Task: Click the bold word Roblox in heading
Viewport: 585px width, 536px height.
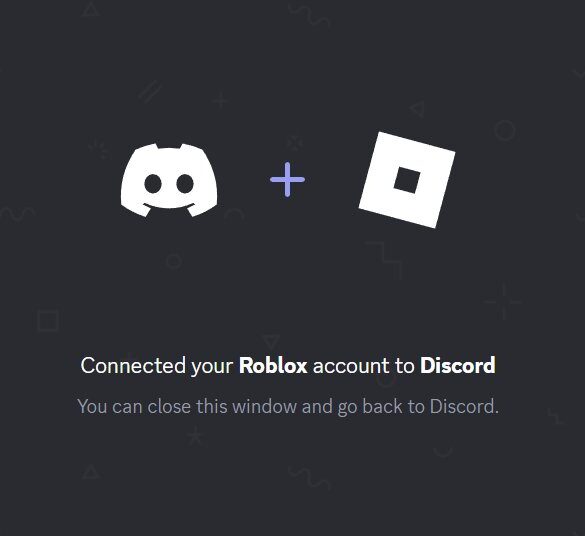Action: pos(273,366)
